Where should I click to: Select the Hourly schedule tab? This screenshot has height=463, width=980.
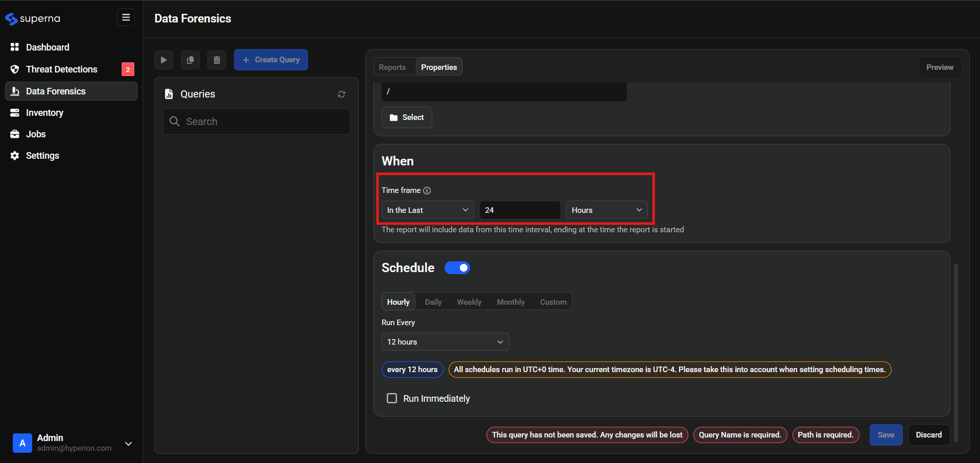[399, 302]
